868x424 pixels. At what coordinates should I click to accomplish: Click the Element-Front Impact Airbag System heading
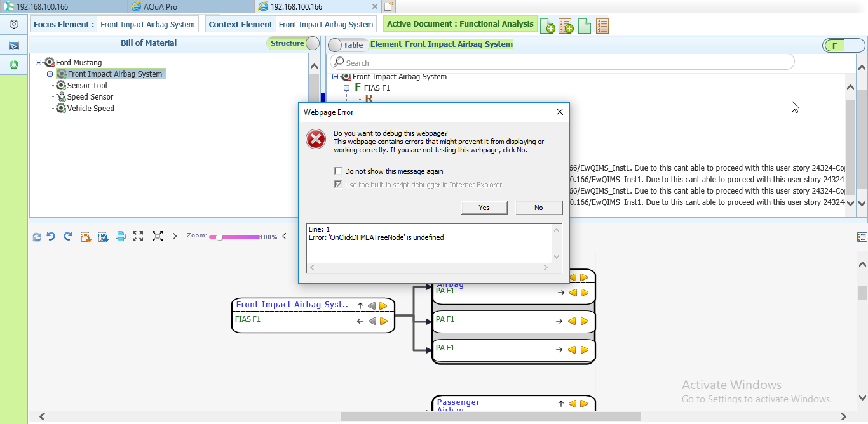pyautogui.click(x=442, y=44)
